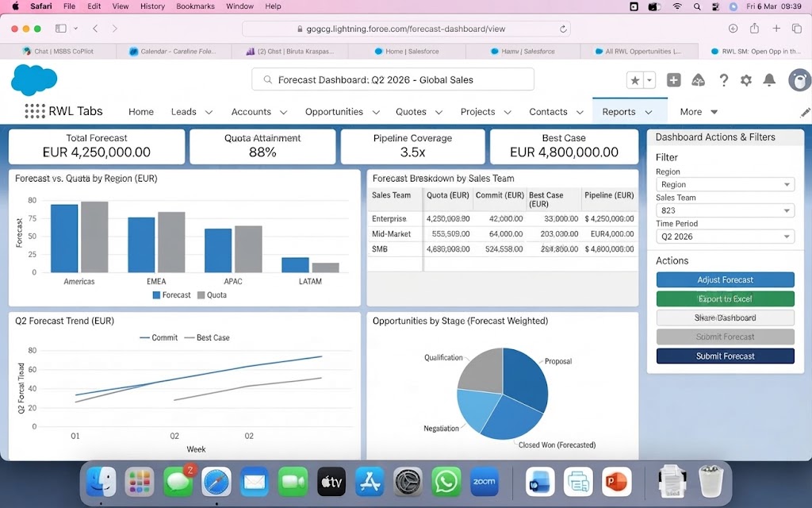Open the More navigation dropdown

coord(699,111)
